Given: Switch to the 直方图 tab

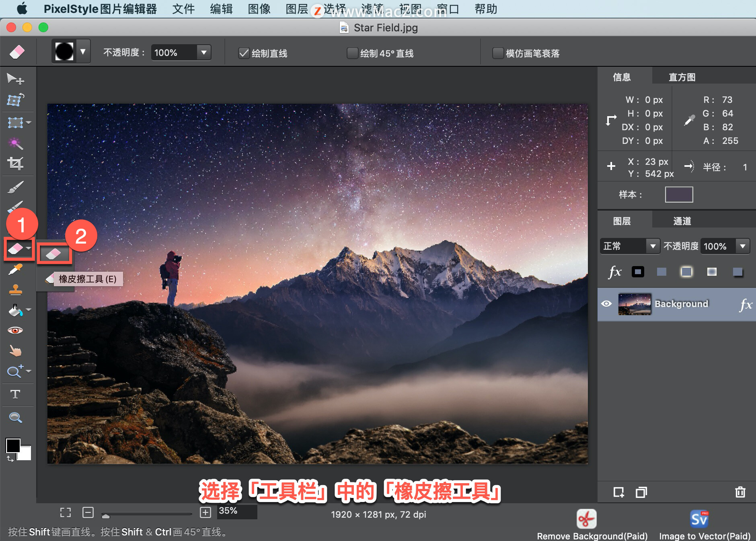Looking at the screenshot, I should pos(682,77).
